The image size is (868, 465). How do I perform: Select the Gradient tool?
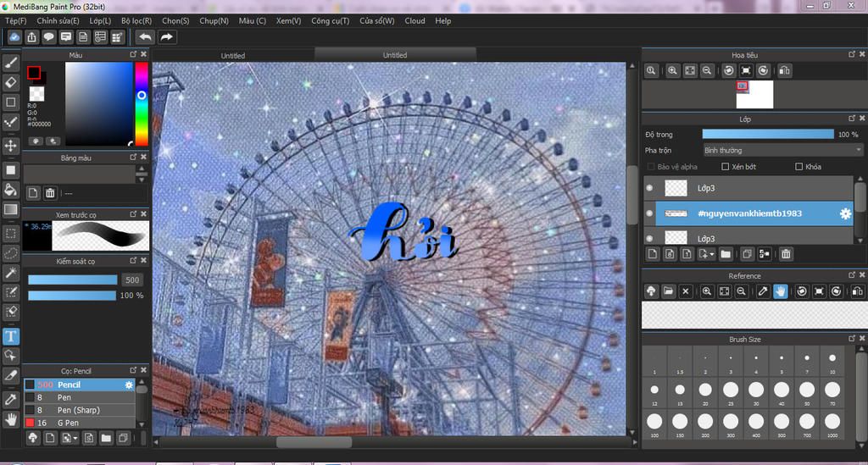(10, 209)
